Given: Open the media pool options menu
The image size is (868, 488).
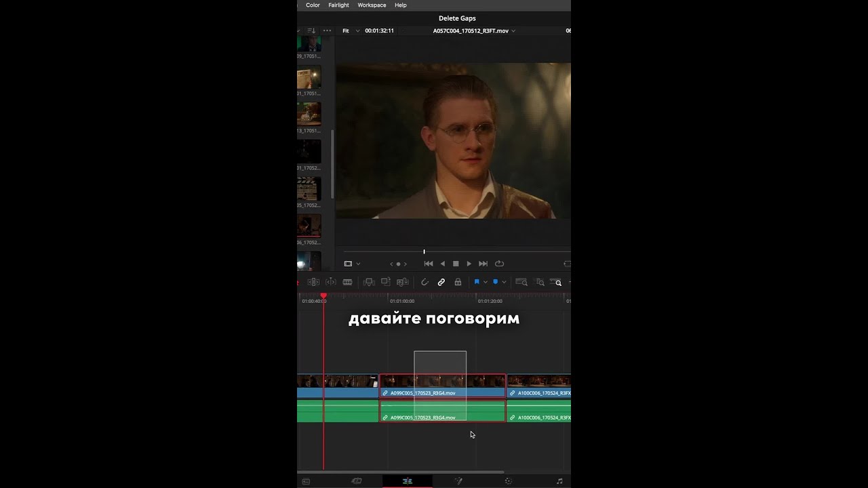Looking at the screenshot, I should tap(328, 30).
